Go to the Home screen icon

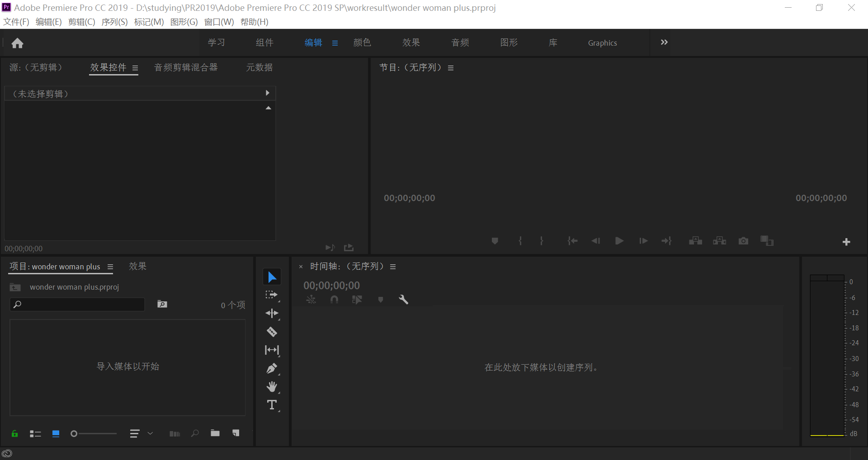(17, 43)
